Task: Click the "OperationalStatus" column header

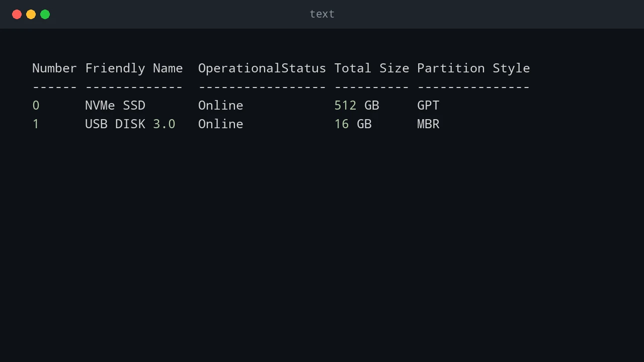Action: [x=262, y=68]
